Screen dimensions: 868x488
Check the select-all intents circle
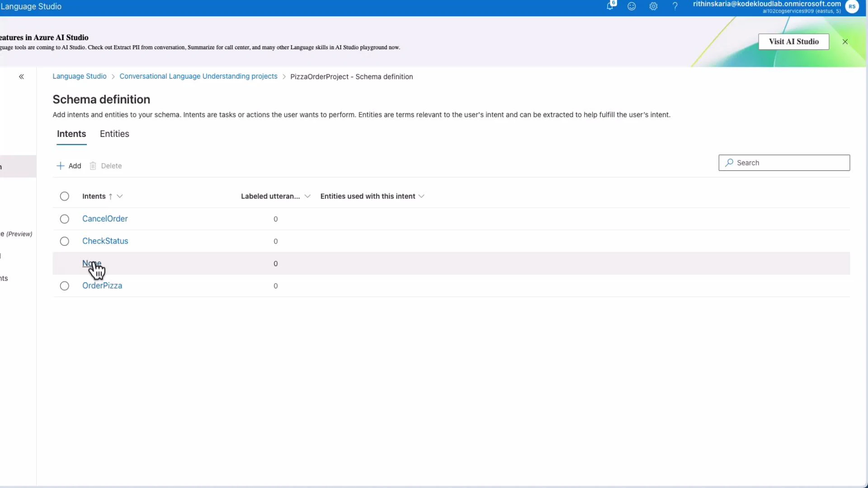tap(65, 196)
